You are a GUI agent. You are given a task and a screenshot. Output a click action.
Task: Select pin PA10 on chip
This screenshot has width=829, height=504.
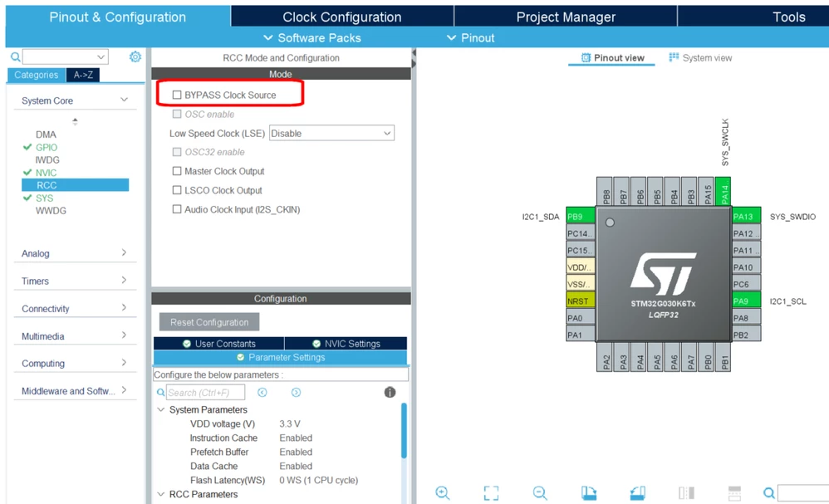(x=746, y=267)
